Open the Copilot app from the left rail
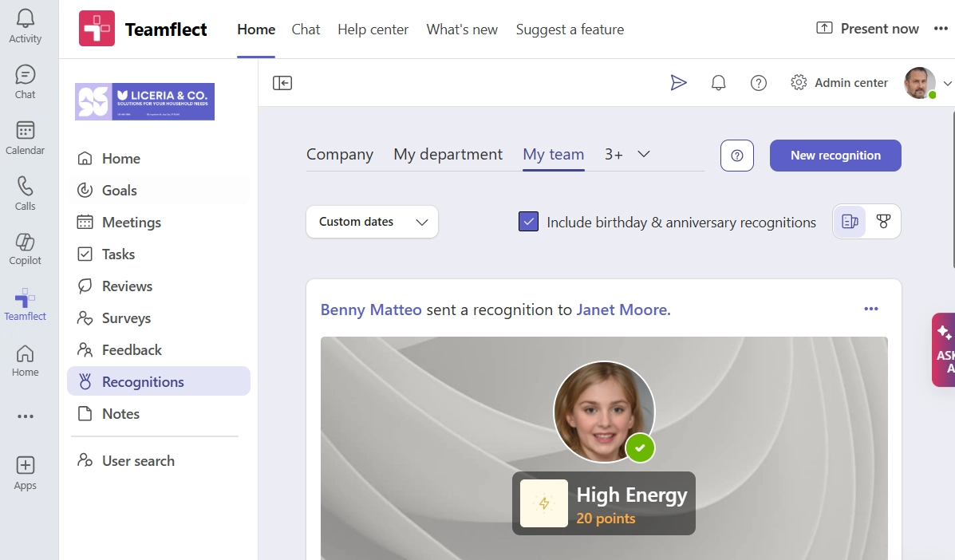 tap(25, 244)
